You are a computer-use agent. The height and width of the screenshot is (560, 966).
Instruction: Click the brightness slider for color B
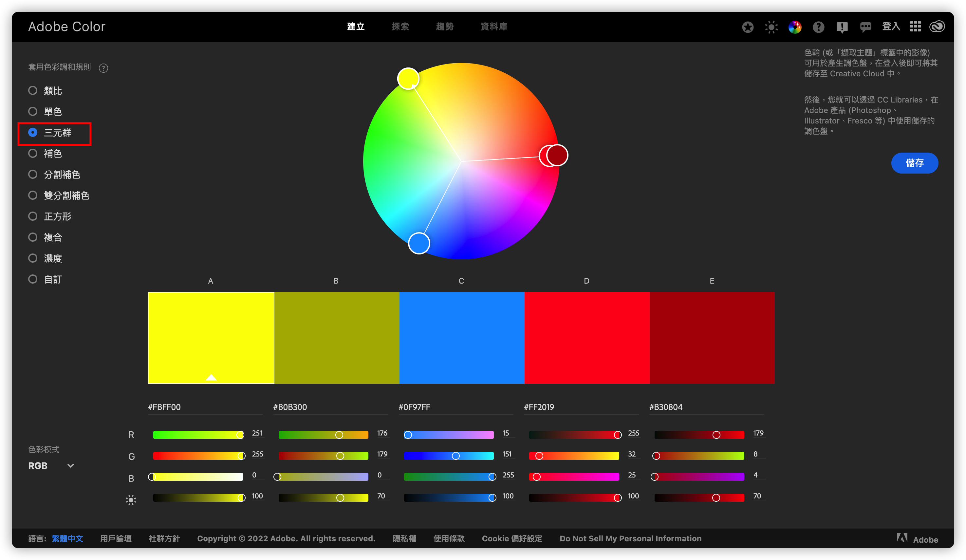point(323,497)
